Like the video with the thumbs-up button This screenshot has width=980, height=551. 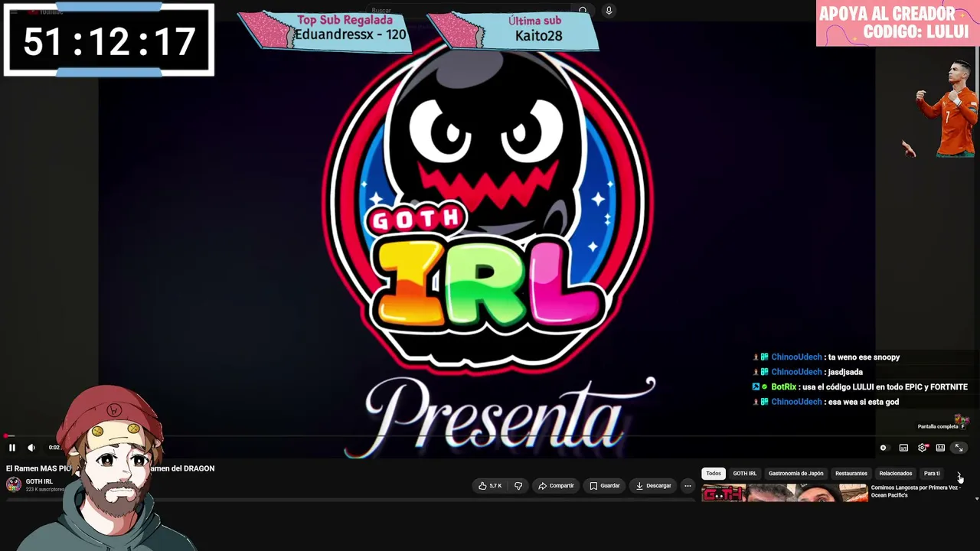[490, 486]
